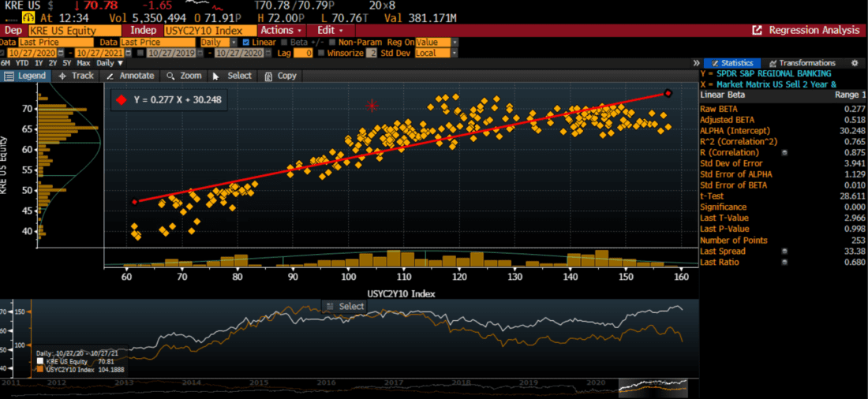Click the Raw BETA statistic row

(x=781, y=109)
